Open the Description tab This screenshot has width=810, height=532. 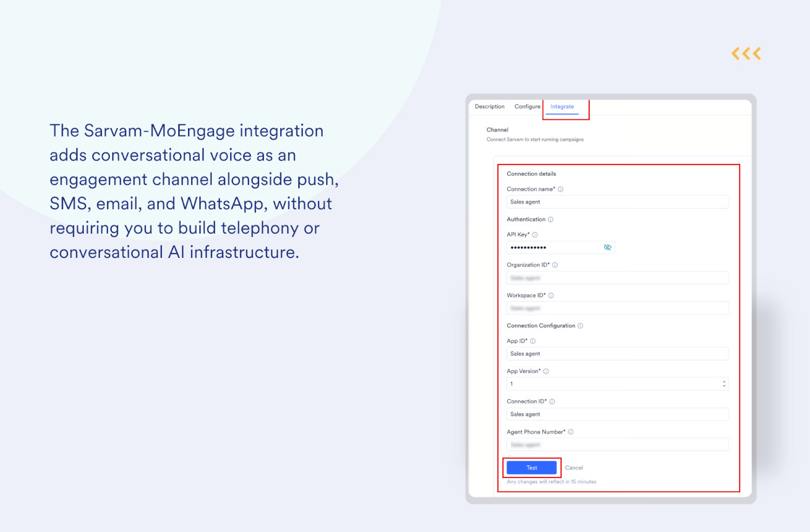click(489, 107)
